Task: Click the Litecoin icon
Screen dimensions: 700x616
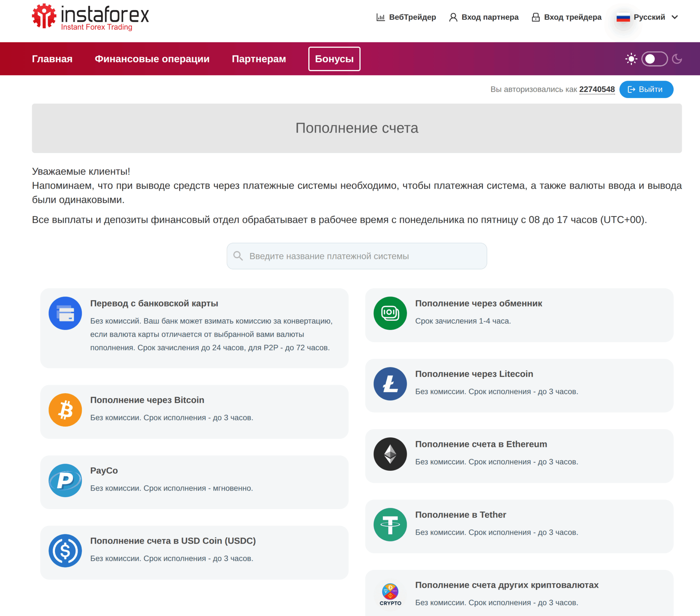Action: tap(390, 383)
